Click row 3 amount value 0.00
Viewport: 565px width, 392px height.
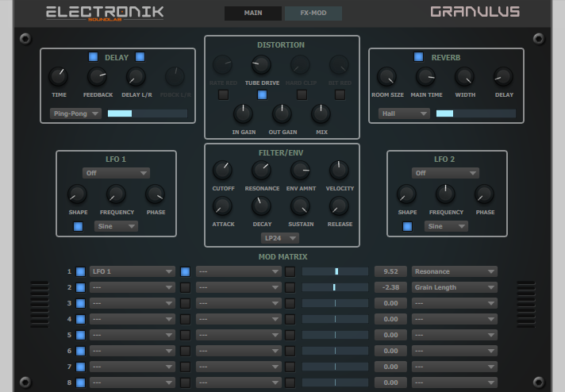click(390, 303)
